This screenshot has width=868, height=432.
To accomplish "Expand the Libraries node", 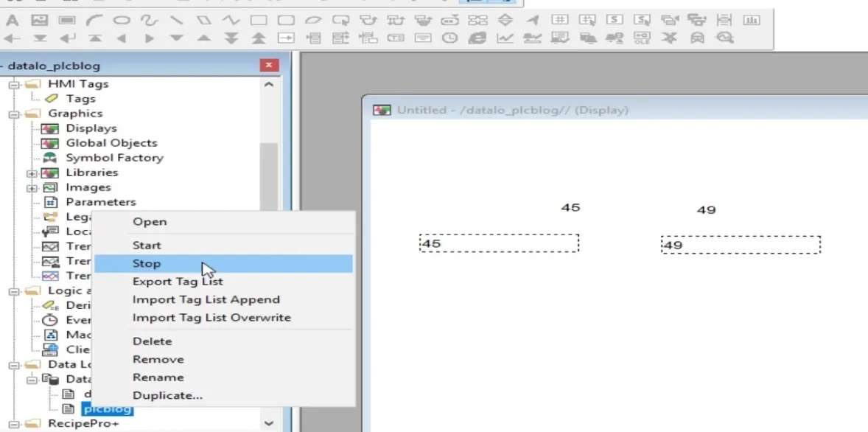I will tap(32, 173).
